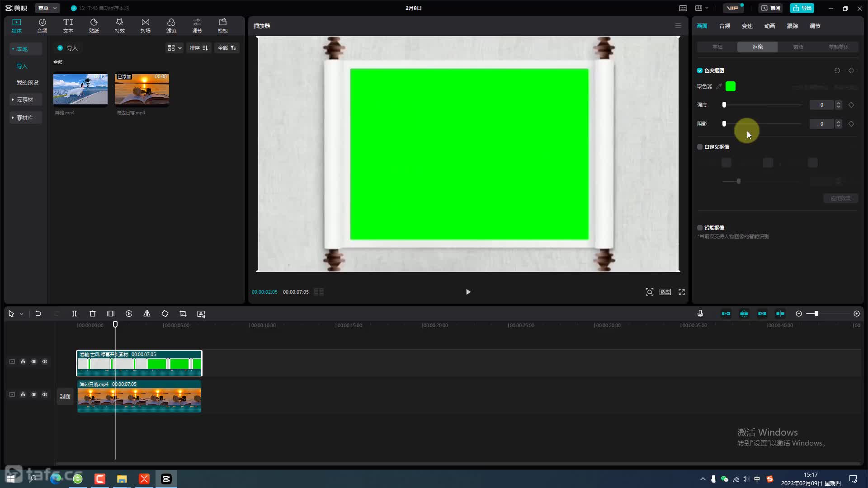Screen dimensions: 868x488
Task: Open the 转场 transitions panel
Action: 146,25
